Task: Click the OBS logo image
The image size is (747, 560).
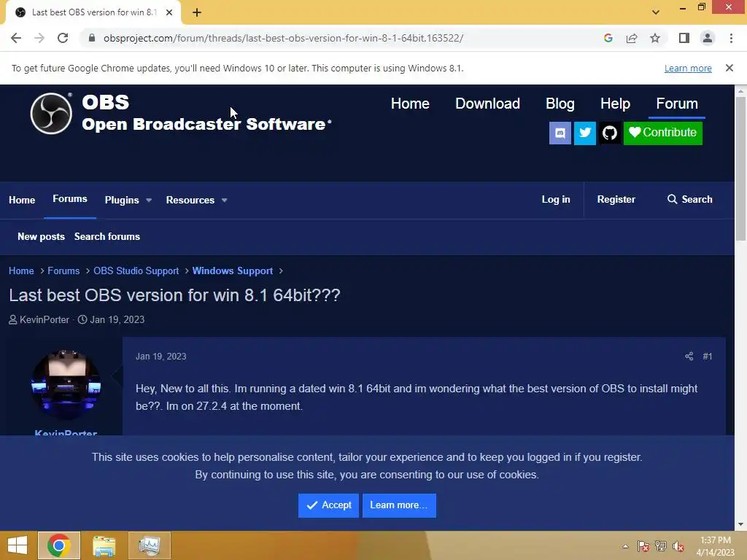Action: pos(52,113)
